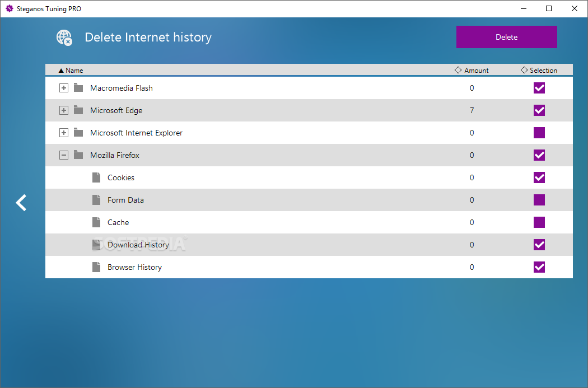Click the Cache file icon
588x388 pixels.
(x=96, y=222)
